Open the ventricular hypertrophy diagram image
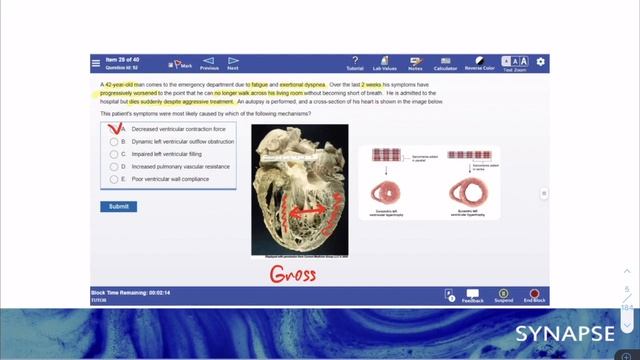This screenshot has height=360, width=640. (x=429, y=183)
